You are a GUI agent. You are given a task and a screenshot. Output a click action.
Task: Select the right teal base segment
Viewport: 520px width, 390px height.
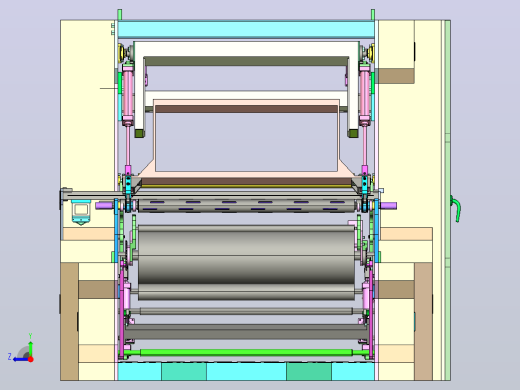[309, 372]
